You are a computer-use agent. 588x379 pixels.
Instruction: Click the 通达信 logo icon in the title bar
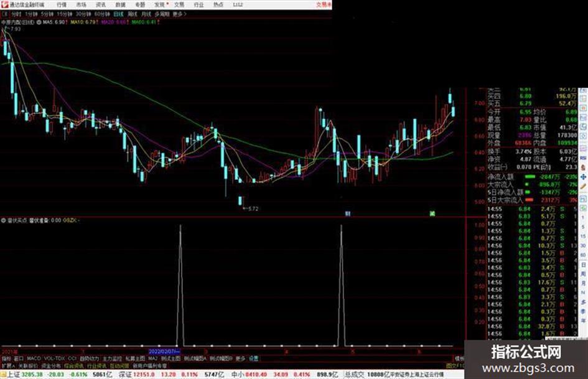click(x=4, y=4)
